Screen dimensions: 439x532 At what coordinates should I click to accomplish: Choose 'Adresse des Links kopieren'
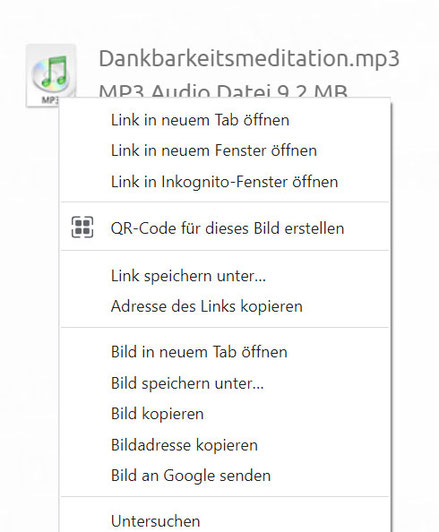point(225,306)
